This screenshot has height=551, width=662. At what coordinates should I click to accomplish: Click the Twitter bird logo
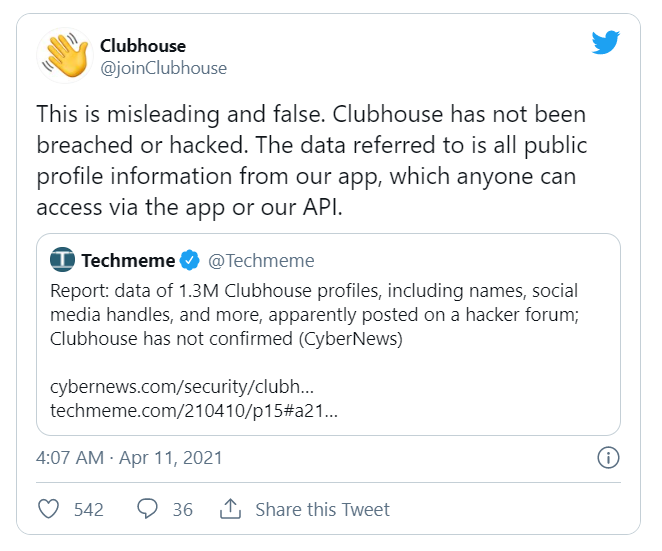606,42
